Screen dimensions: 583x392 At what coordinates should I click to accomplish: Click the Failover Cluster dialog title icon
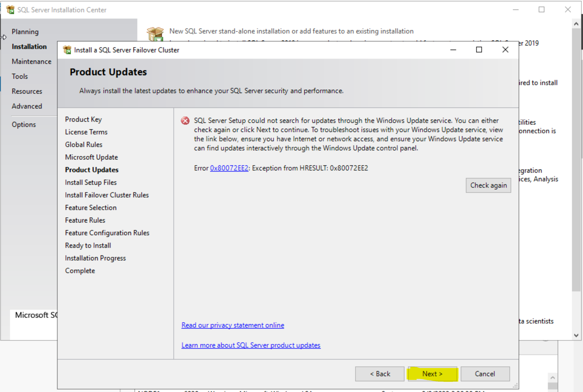67,50
